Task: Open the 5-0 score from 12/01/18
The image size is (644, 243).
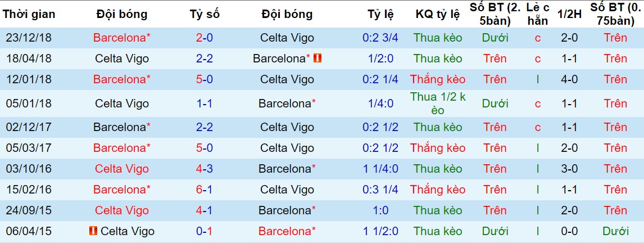Action: point(205,79)
